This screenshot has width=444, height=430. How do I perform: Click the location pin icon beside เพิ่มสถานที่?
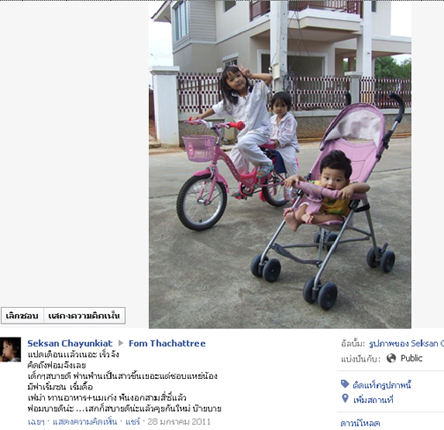click(345, 398)
